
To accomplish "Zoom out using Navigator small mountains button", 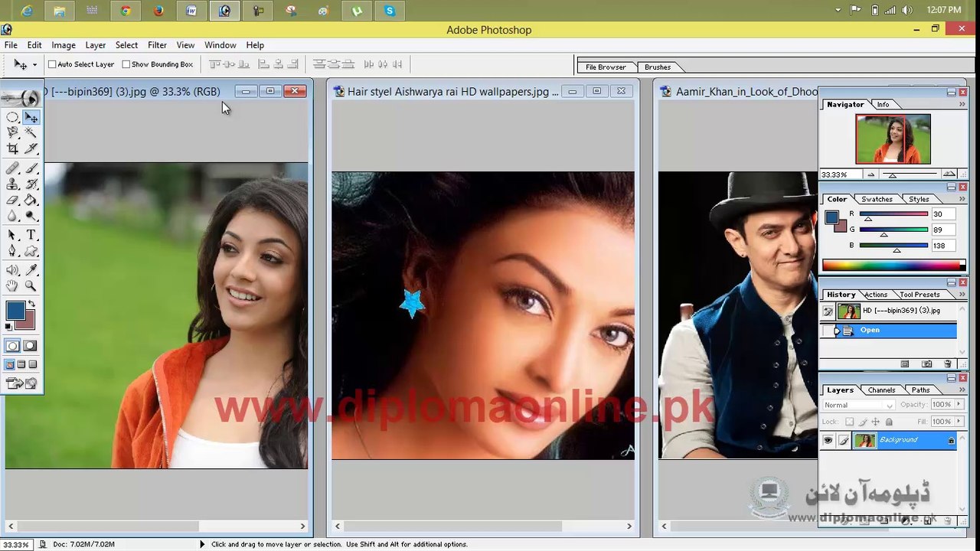I will (871, 175).
